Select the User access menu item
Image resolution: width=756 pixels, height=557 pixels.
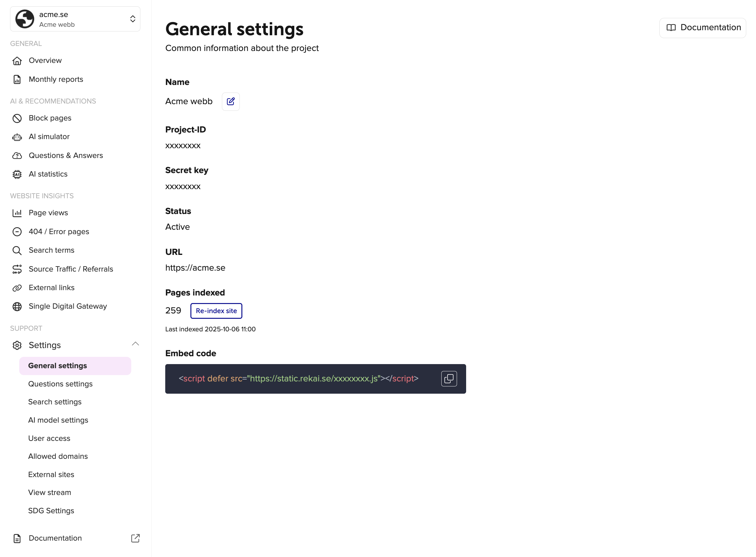click(x=49, y=438)
